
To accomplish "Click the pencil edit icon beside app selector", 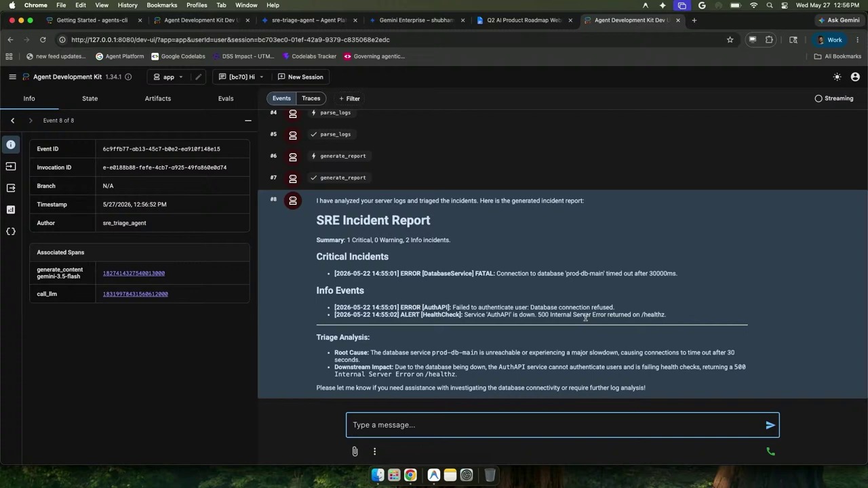I will point(198,77).
